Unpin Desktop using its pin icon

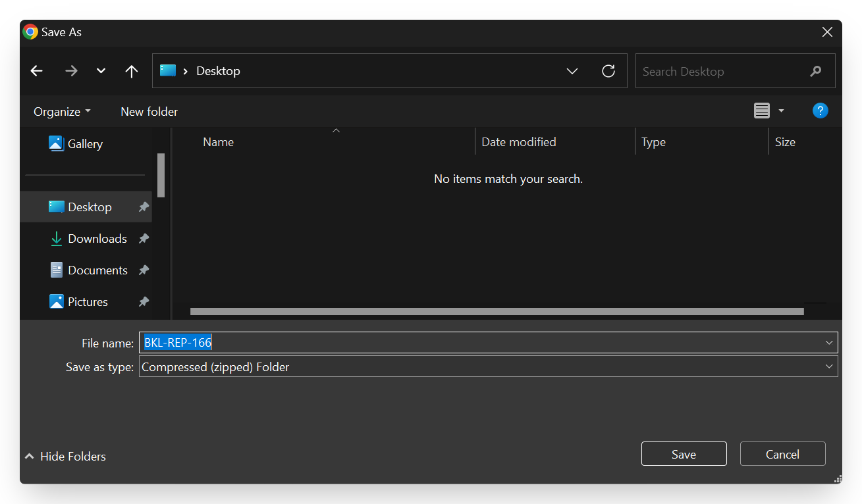[x=143, y=207]
